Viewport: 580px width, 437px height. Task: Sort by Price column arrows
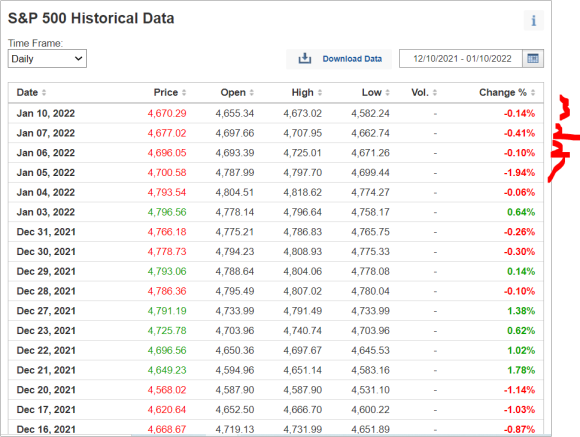pyautogui.click(x=184, y=93)
